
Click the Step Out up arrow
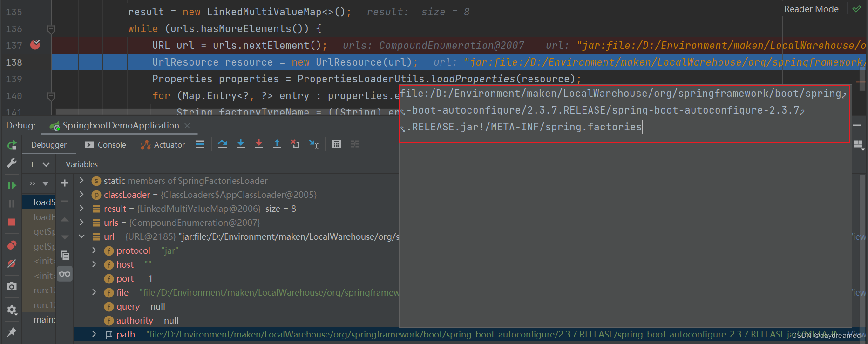277,144
